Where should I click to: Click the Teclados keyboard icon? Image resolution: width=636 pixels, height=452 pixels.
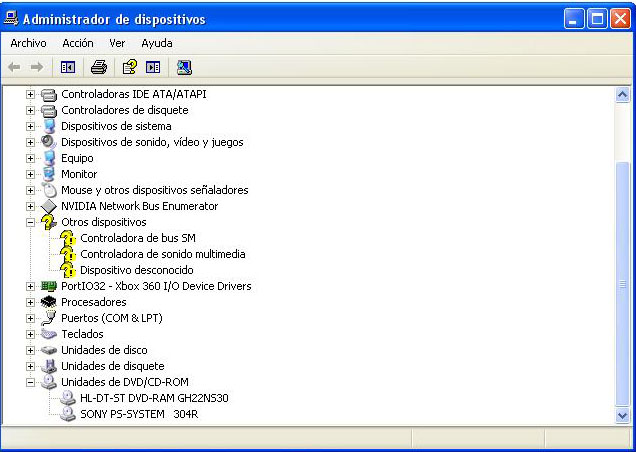coord(49,334)
